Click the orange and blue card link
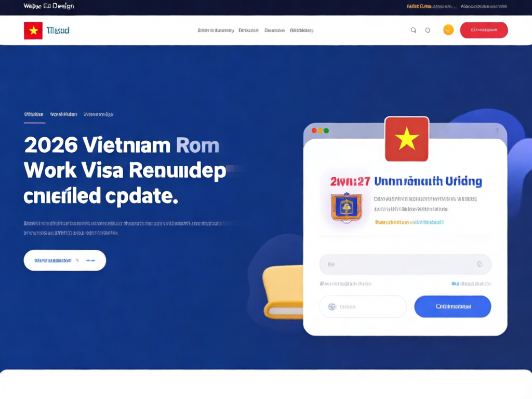Image resolution: width=532 pixels, height=399 pixels. (409, 222)
